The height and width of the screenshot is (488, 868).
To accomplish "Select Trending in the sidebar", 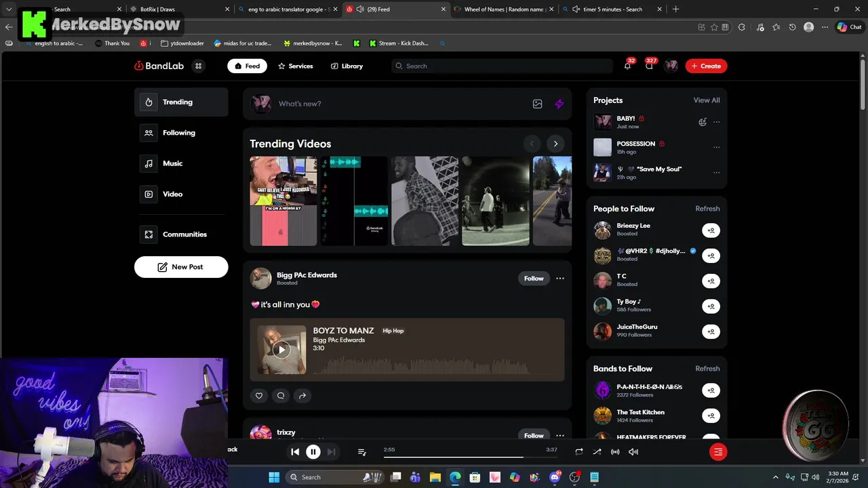I will [181, 102].
